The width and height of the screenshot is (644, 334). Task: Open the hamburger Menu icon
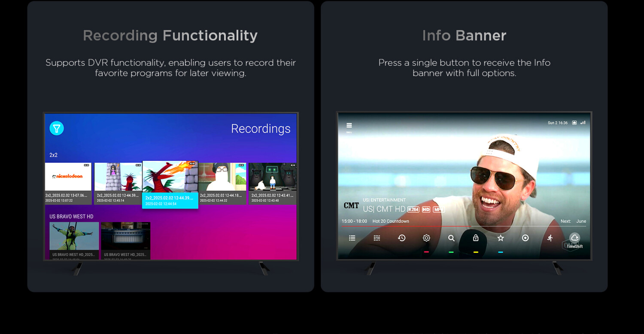click(x=349, y=126)
